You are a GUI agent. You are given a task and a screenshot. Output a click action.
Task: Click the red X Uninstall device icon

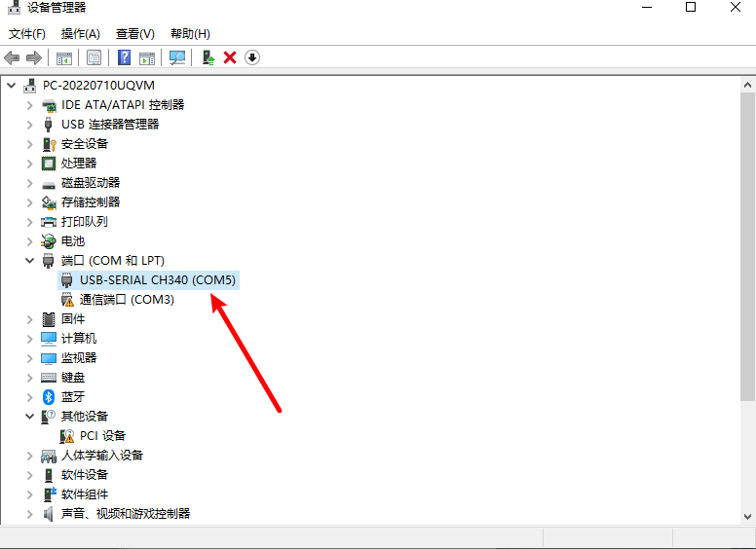click(x=230, y=57)
